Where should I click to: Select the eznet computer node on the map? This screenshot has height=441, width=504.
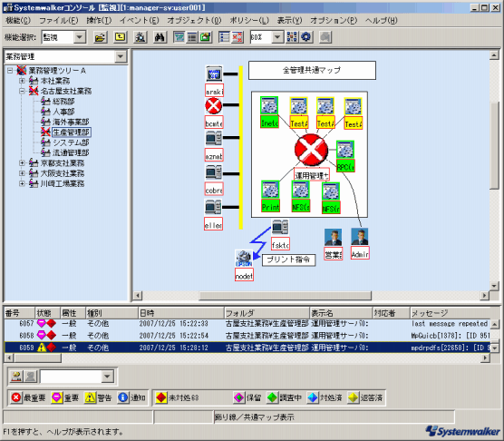click(213, 138)
